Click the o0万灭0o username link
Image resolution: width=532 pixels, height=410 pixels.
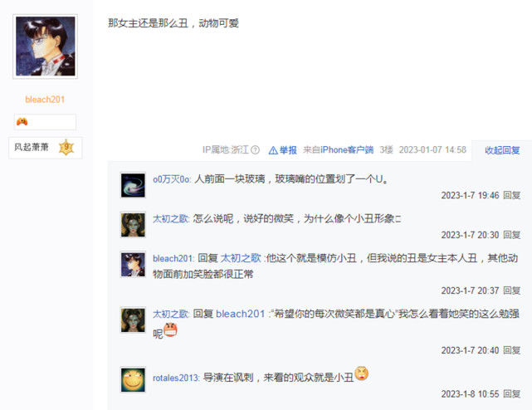tap(172, 179)
